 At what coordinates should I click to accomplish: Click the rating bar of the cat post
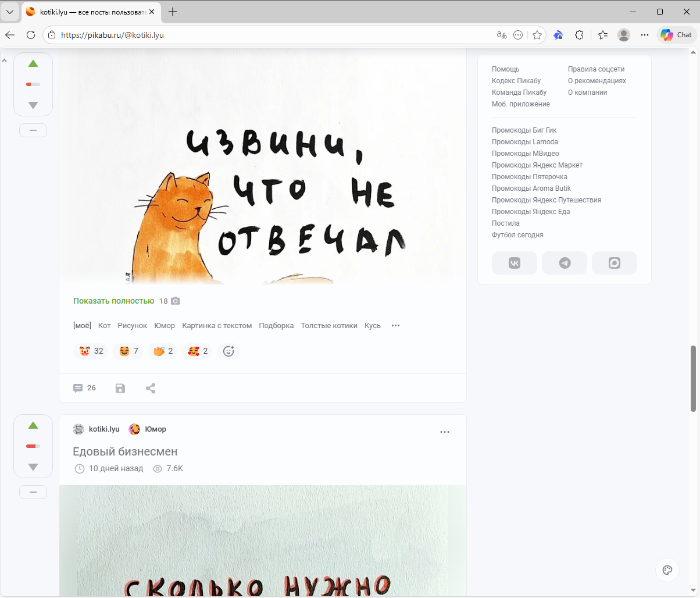(x=33, y=84)
